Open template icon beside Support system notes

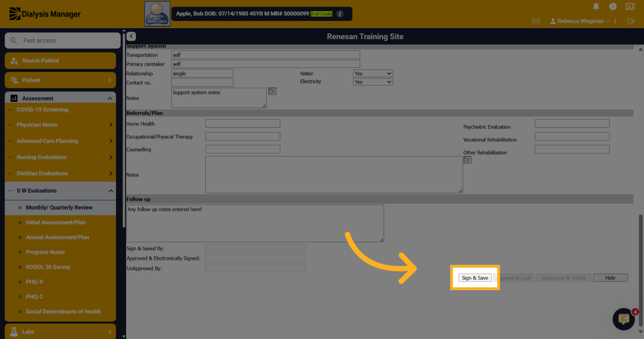[272, 91]
